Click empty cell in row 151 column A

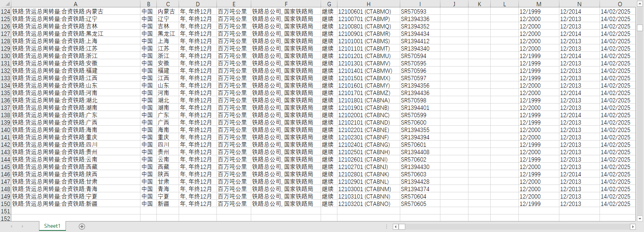click(x=76, y=211)
